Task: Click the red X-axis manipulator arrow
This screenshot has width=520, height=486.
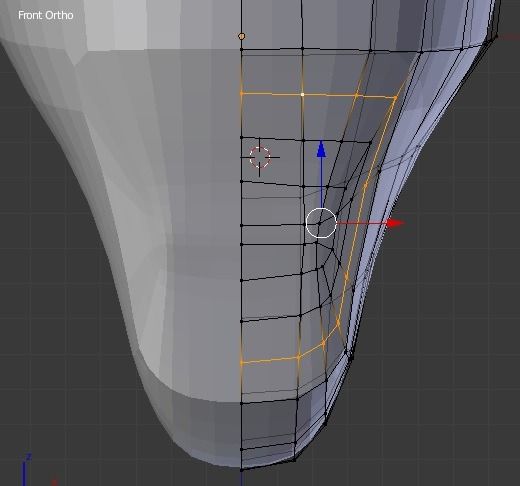Action: [x=395, y=223]
